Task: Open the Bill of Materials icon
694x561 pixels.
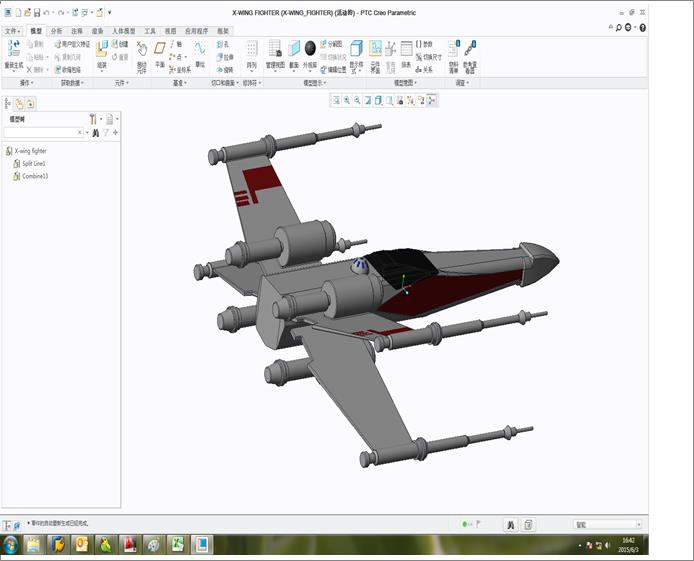Action: coord(454,49)
